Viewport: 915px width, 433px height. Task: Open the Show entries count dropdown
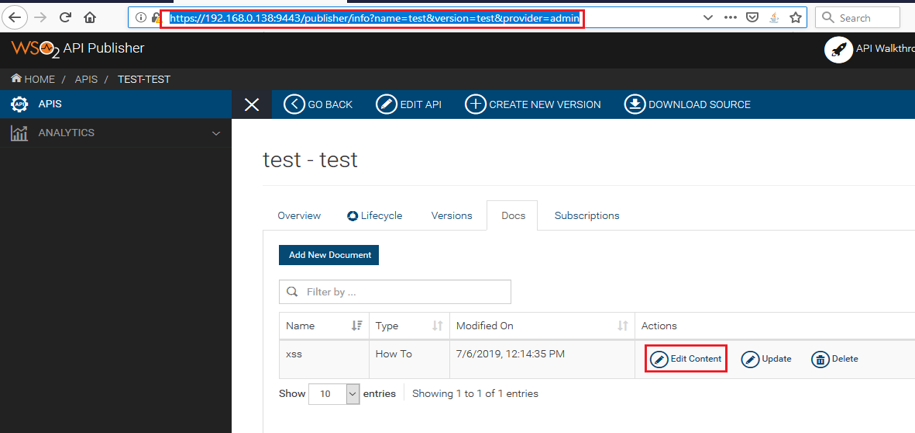tap(334, 394)
